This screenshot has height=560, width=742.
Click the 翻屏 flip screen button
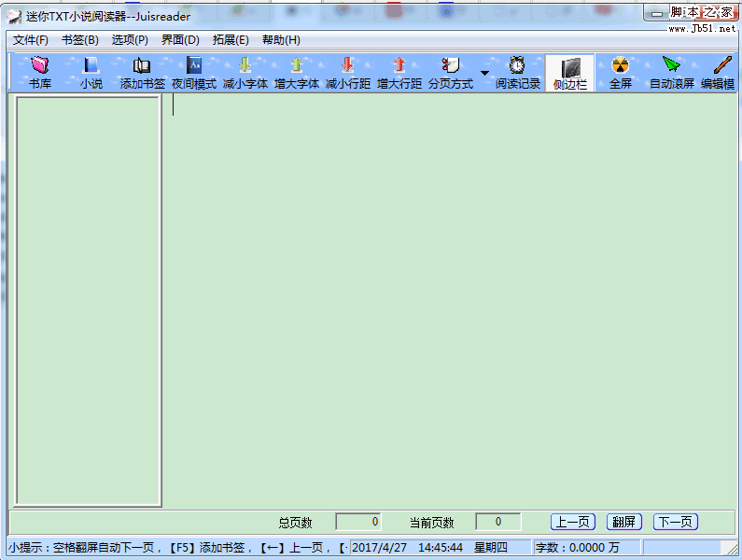[624, 522]
